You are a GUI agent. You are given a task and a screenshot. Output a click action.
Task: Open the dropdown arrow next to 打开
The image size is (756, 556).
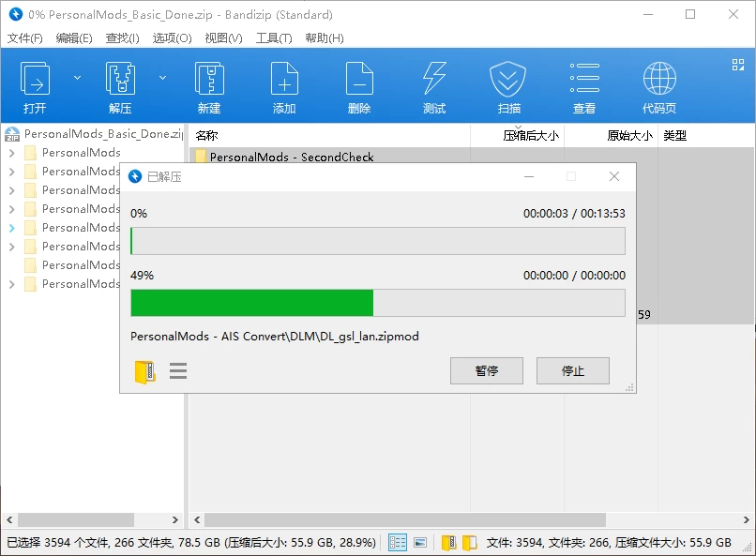click(77, 78)
